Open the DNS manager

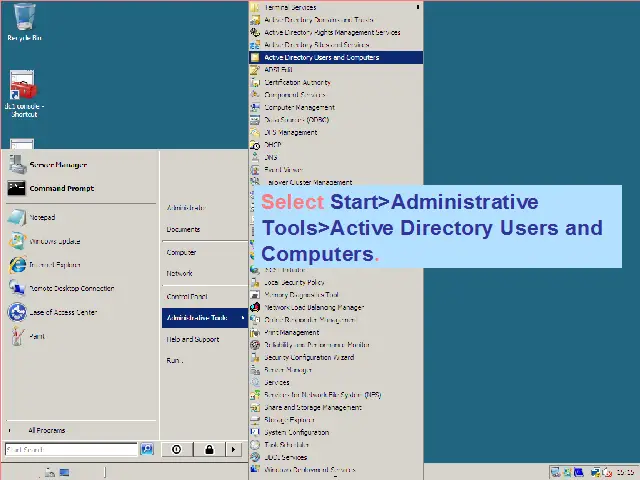click(x=336, y=157)
